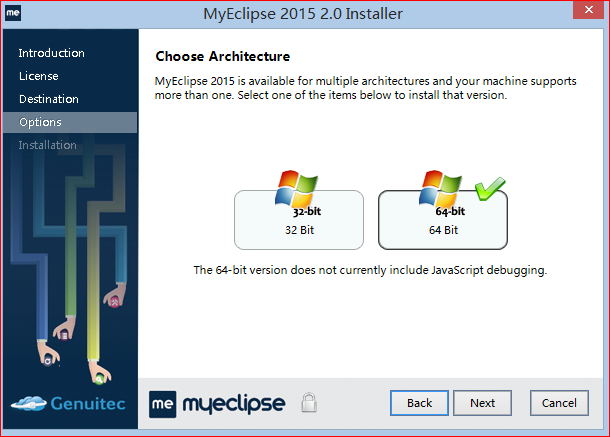Go to the License step

39,76
